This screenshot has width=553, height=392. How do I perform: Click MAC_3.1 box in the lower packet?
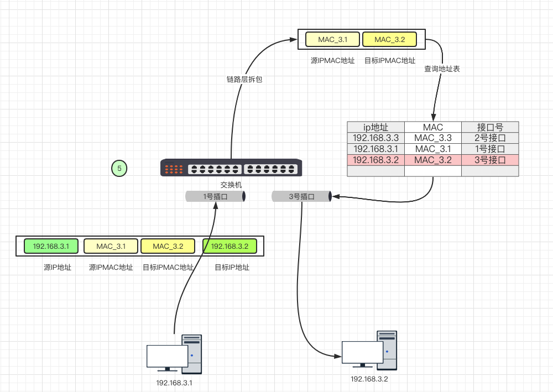[111, 246]
